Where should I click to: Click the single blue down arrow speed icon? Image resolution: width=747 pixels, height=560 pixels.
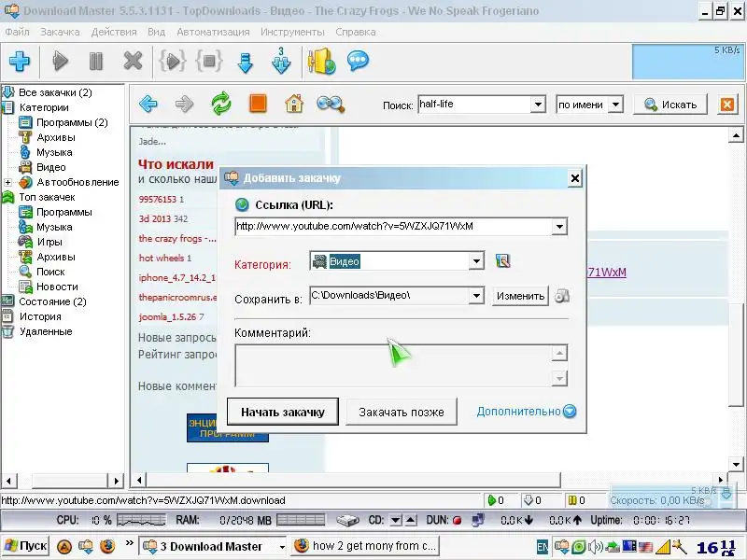pos(245,62)
